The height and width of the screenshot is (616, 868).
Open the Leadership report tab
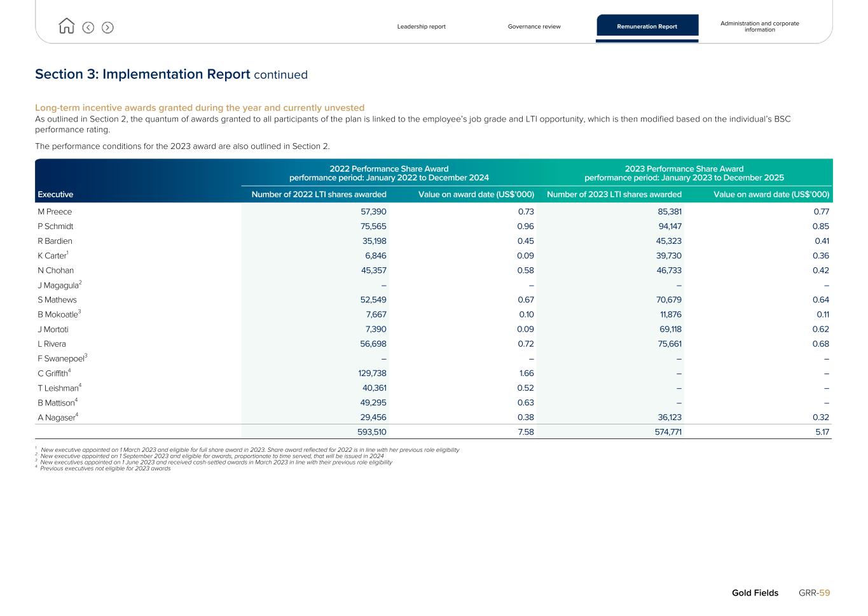tap(421, 27)
